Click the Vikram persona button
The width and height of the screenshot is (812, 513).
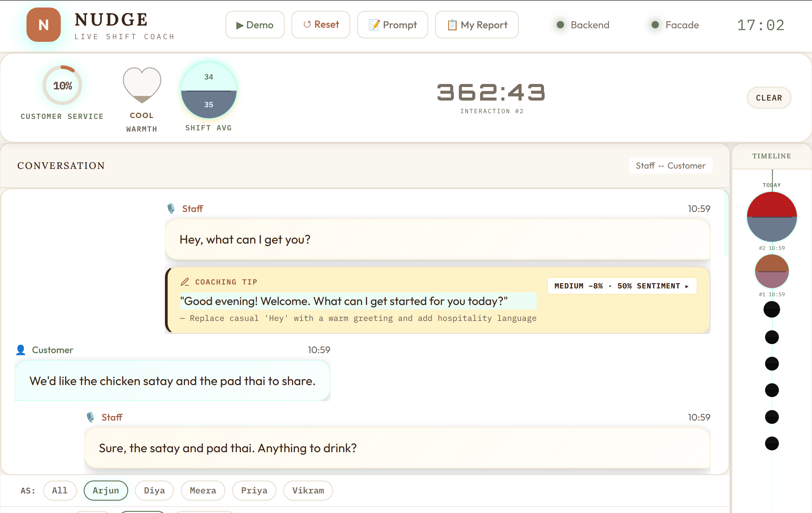click(x=308, y=490)
